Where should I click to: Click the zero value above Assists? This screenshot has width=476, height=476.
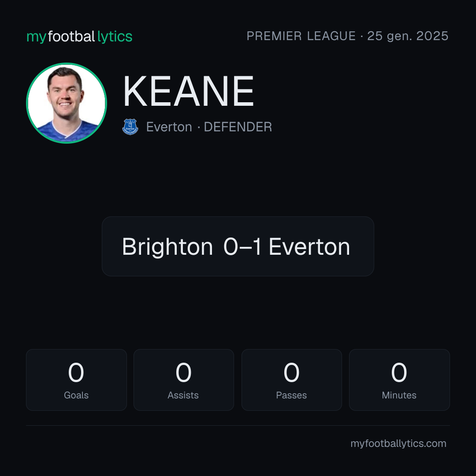pos(184,372)
